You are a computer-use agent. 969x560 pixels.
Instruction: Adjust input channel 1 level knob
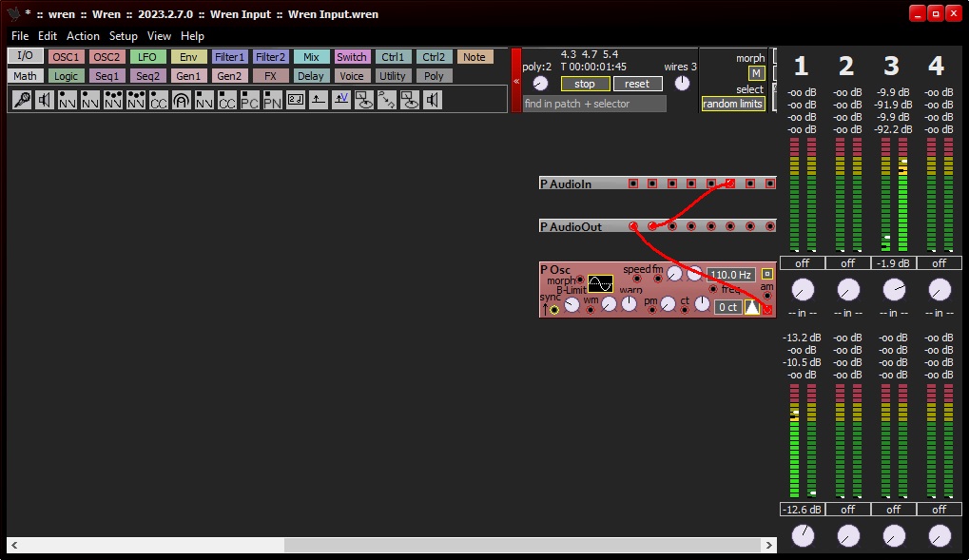(x=803, y=536)
